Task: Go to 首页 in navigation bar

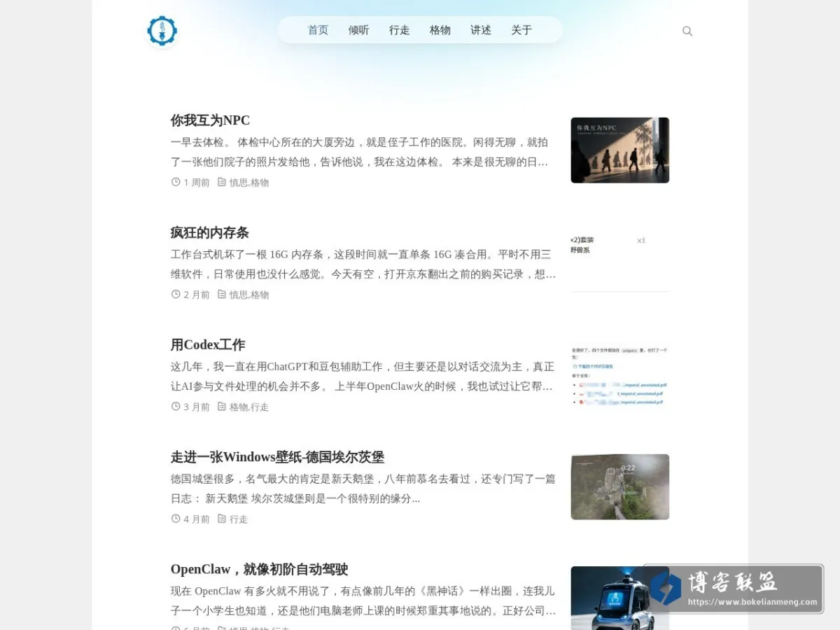Action: tap(318, 30)
